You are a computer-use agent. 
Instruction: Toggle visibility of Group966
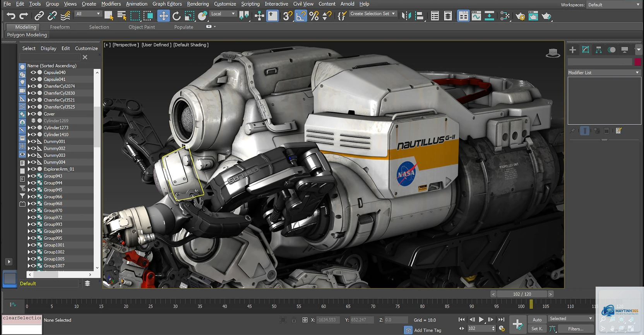click(33, 197)
